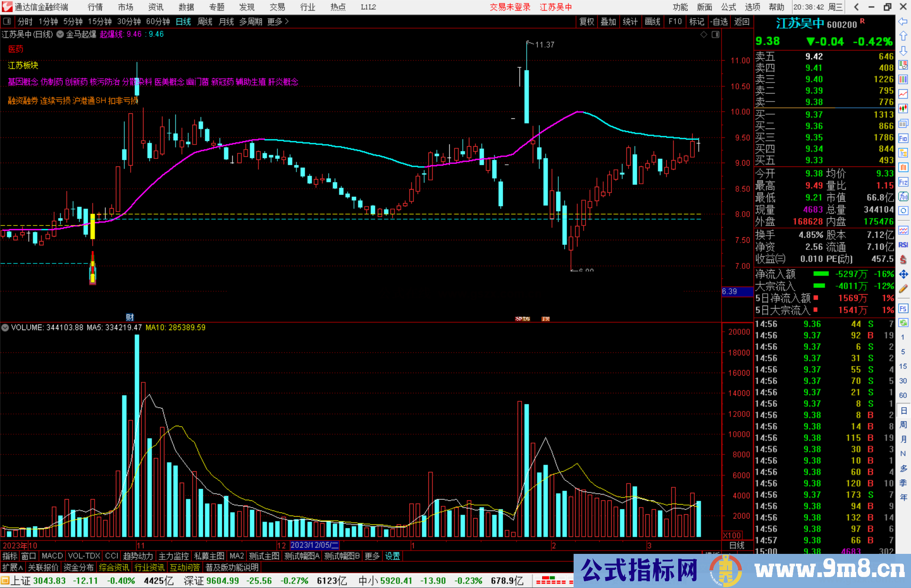Toggle the circle icon beside 金马起爆 indicator
911x588 pixels.
60,35
